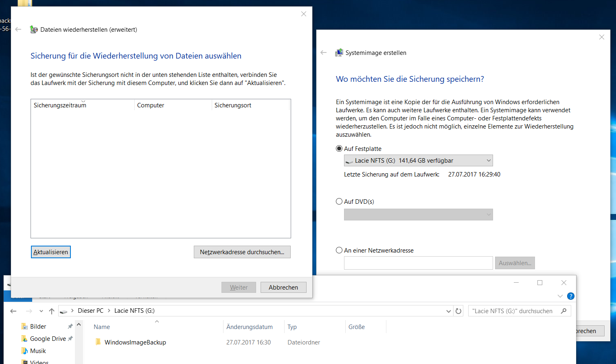Click the pin icon next to Bilder
616x364 pixels.
click(x=70, y=327)
